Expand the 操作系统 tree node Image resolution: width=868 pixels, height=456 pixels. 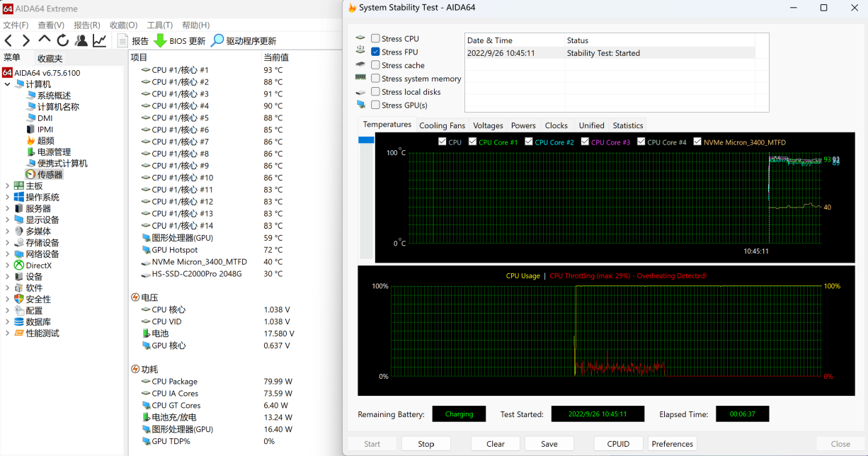(7, 198)
